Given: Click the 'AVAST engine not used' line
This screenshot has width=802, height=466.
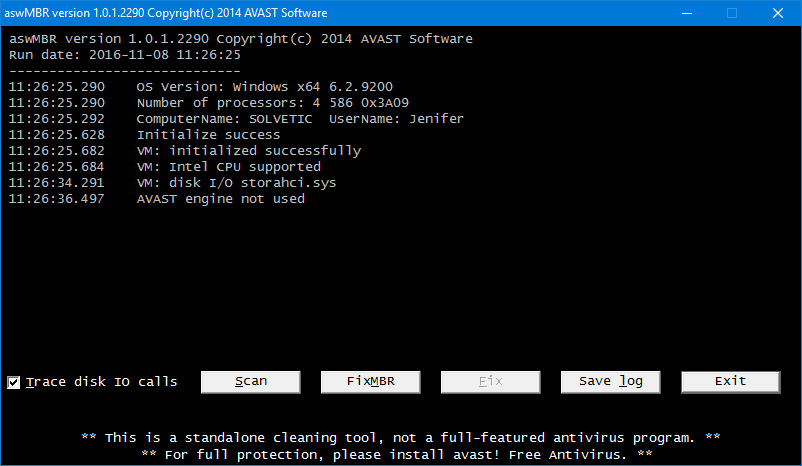Looking at the screenshot, I should [x=220, y=199].
